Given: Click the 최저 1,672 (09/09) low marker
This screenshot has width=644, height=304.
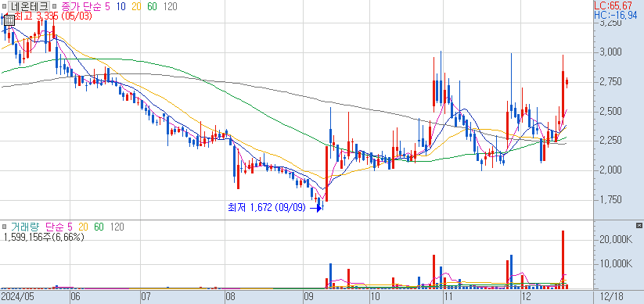Looking at the screenshot, I should [x=267, y=208].
